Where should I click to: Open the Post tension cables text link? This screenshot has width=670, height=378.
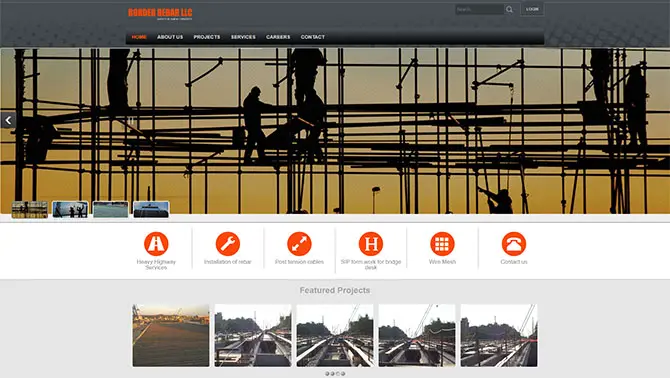(x=299, y=262)
